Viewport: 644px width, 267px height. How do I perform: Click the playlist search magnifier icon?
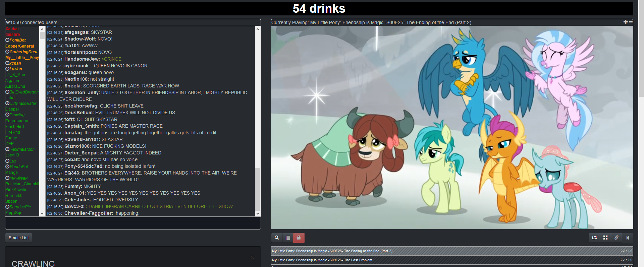click(277, 238)
